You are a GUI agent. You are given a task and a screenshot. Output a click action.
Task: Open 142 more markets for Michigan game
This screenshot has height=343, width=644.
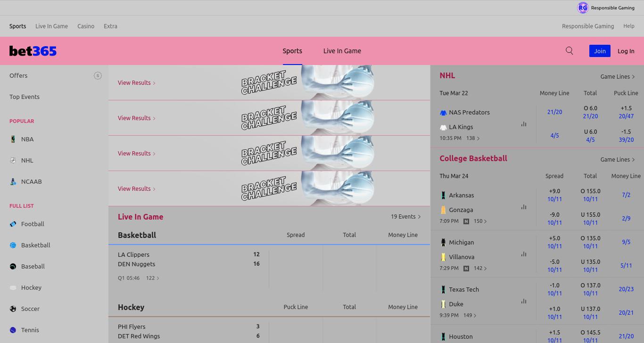(x=480, y=268)
